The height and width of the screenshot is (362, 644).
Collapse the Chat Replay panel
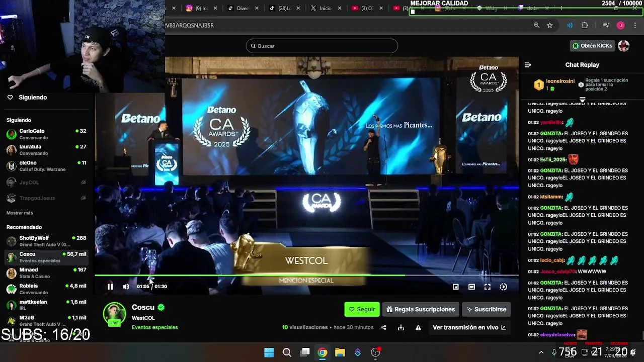click(x=528, y=65)
